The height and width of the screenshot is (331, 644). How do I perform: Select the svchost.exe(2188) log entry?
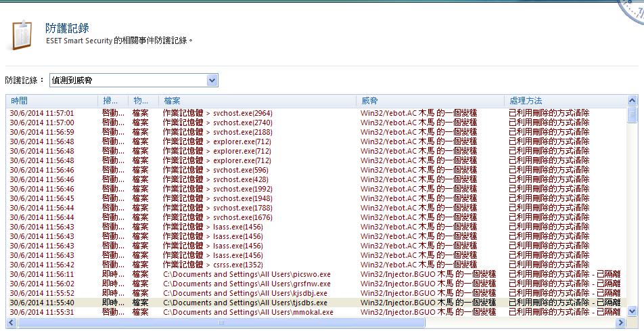point(316,132)
